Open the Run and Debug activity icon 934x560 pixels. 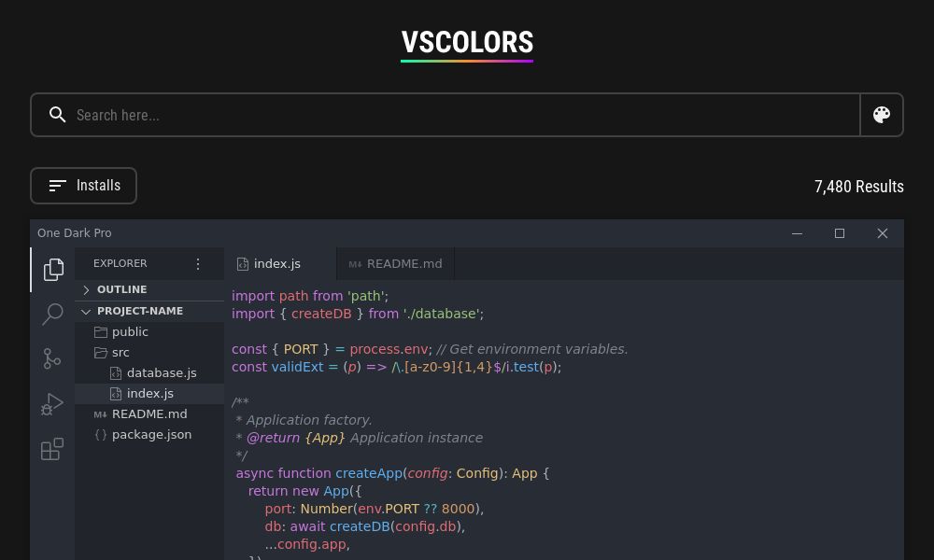[52, 404]
